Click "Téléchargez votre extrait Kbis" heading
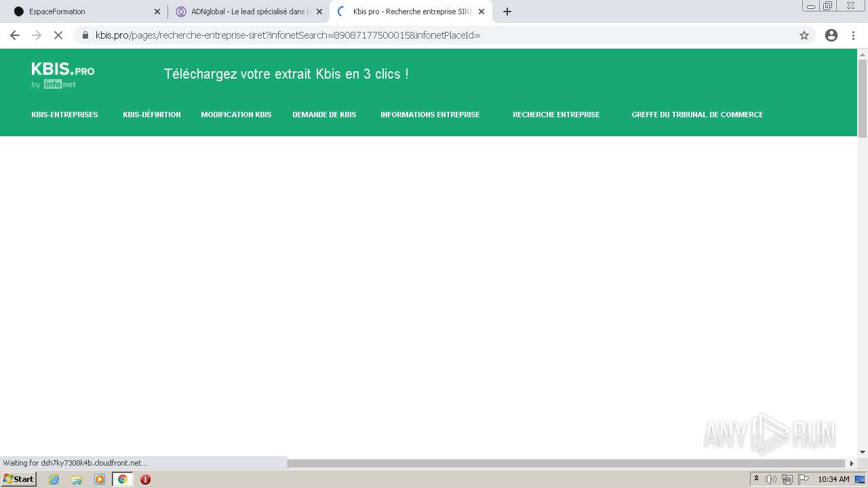Viewport: 868px width, 488px height. (286, 74)
